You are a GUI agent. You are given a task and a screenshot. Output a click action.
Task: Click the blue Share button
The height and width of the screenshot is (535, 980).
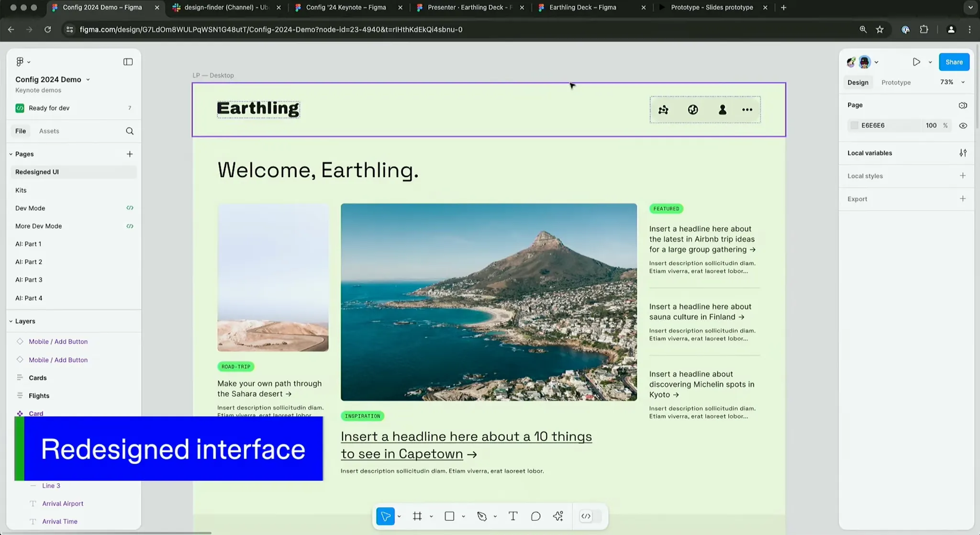click(954, 62)
